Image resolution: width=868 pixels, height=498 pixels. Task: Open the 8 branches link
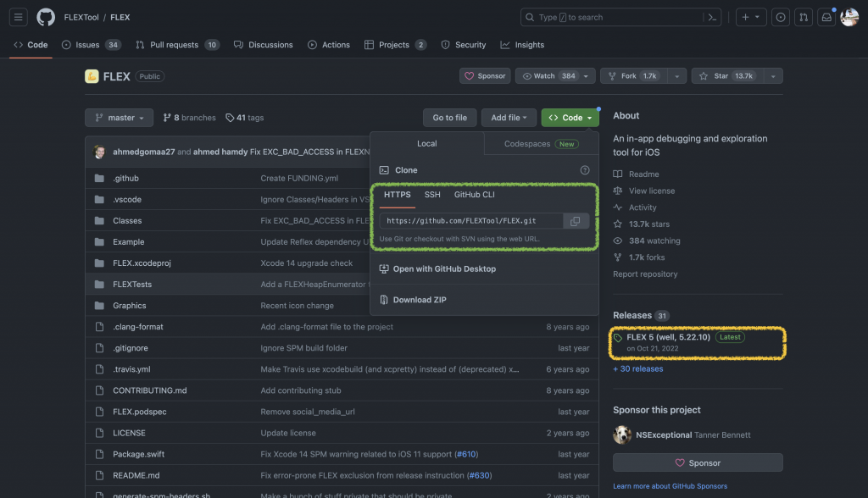189,118
